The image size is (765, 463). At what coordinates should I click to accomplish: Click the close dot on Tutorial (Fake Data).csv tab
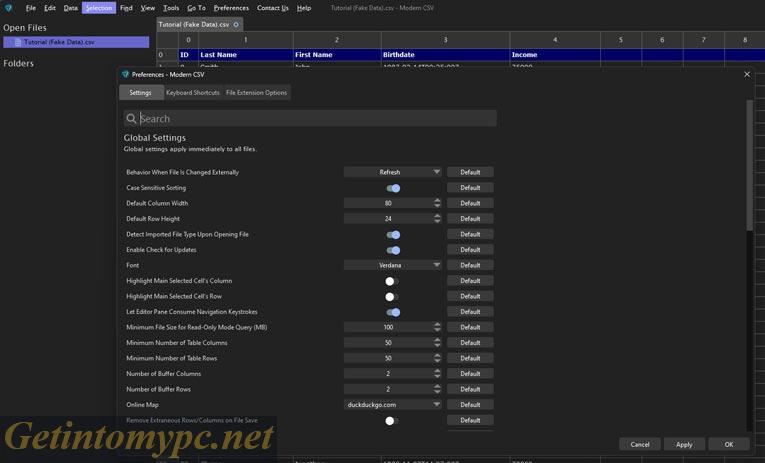click(x=236, y=24)
